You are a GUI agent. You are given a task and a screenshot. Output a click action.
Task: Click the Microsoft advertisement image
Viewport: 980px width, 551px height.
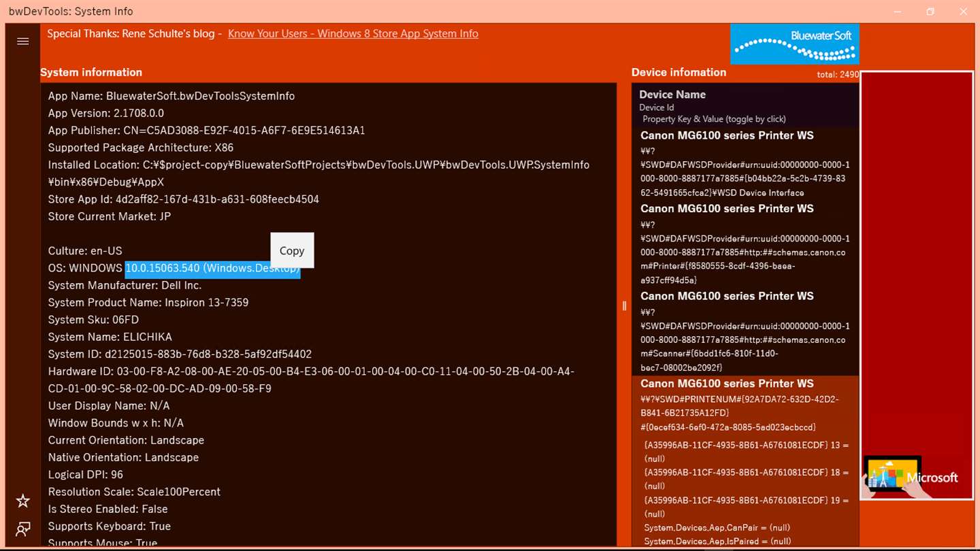click(917, 286)
